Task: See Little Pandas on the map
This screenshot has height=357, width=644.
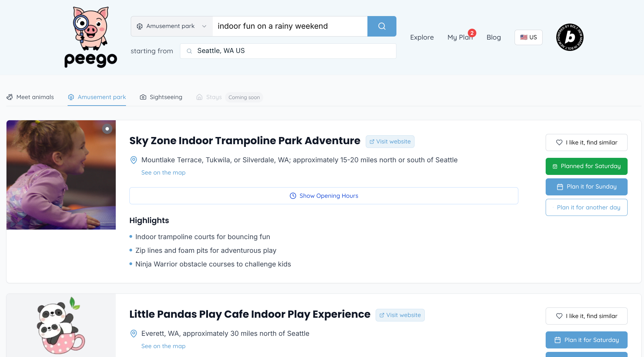Action: tap(163, 346)
